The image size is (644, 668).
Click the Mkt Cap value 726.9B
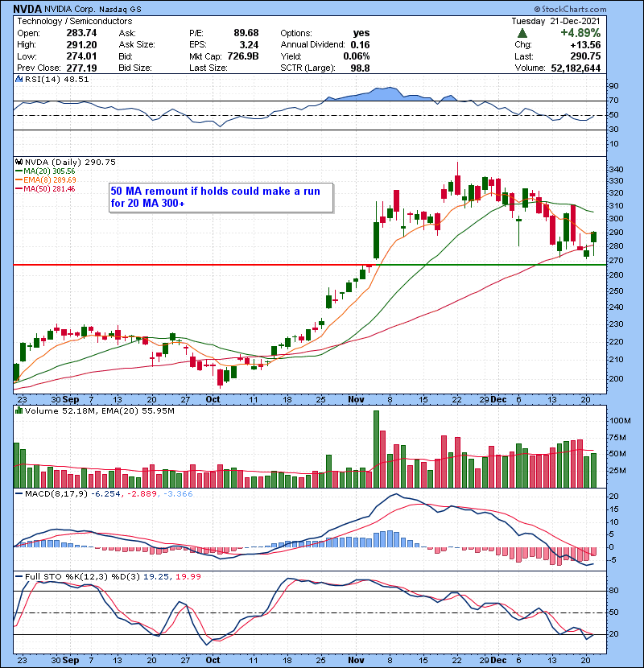click(243, 56)
